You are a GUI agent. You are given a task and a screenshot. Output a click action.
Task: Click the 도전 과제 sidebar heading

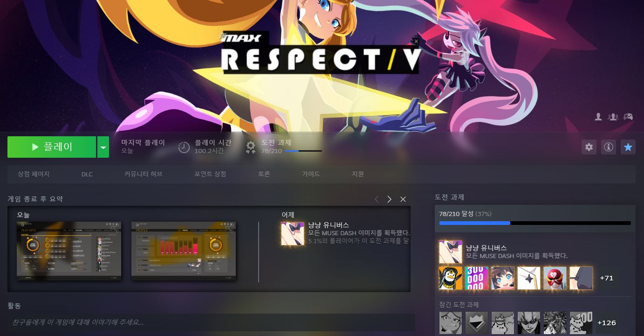click(x=449, y=197)
